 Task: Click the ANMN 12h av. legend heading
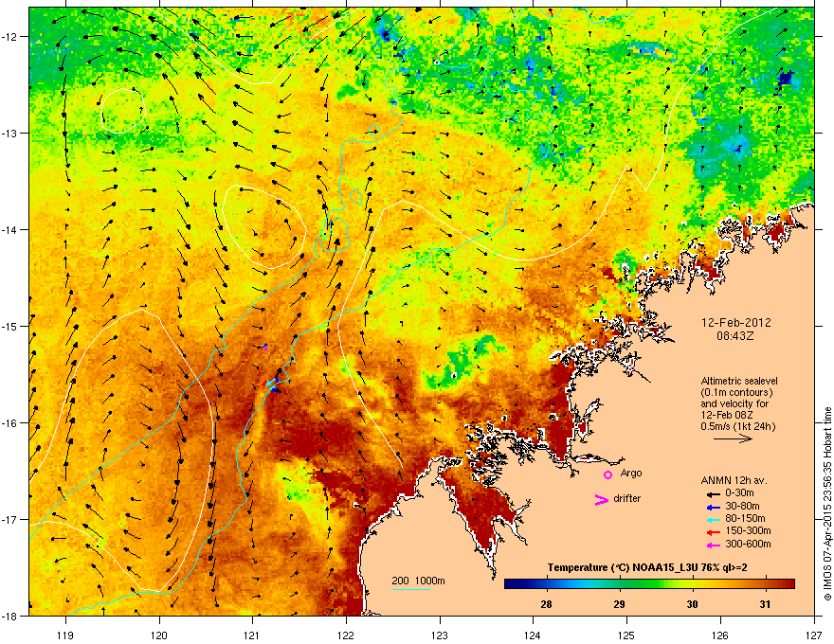tap(734, 480)
